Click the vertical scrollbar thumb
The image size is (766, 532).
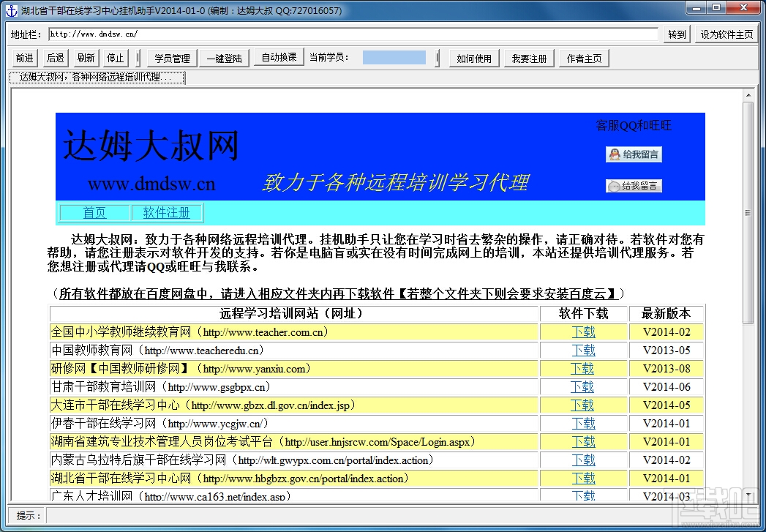[x=748, y=212]
